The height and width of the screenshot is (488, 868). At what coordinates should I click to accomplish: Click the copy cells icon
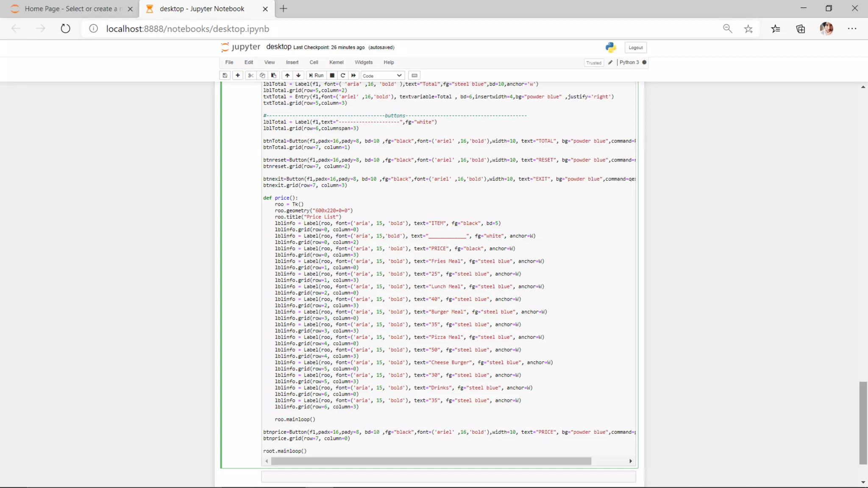coord(262,75)
